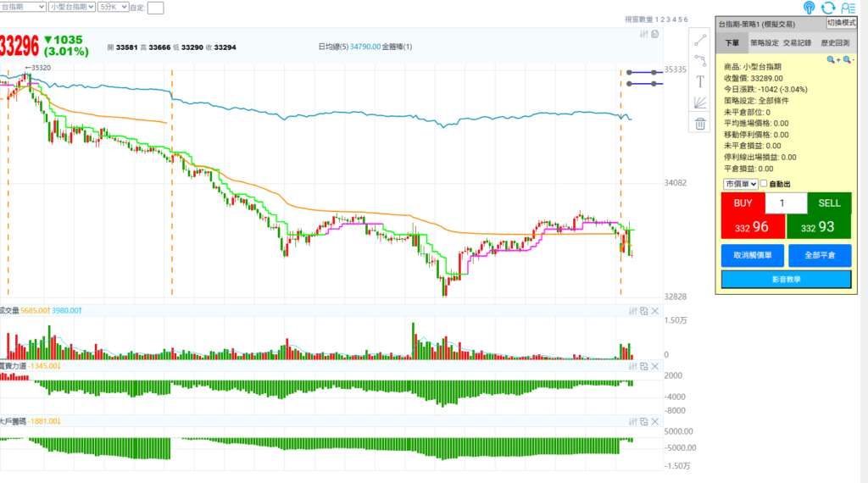Open the 市價單 order type dropdown

(740, 184)
